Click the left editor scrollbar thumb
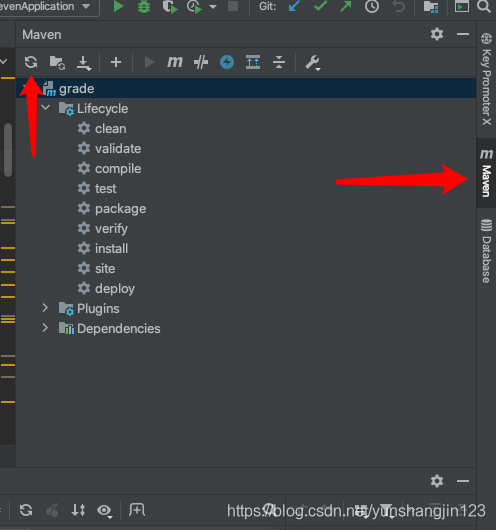The image size is (496, 530). coord(8,150)
